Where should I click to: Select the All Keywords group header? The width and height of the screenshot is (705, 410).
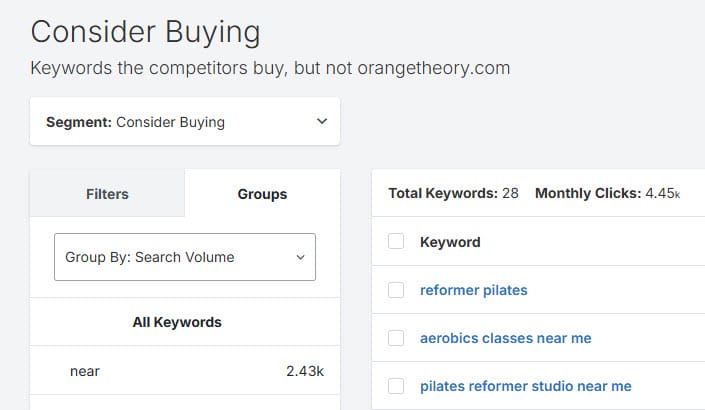click(x=177, y=322)
